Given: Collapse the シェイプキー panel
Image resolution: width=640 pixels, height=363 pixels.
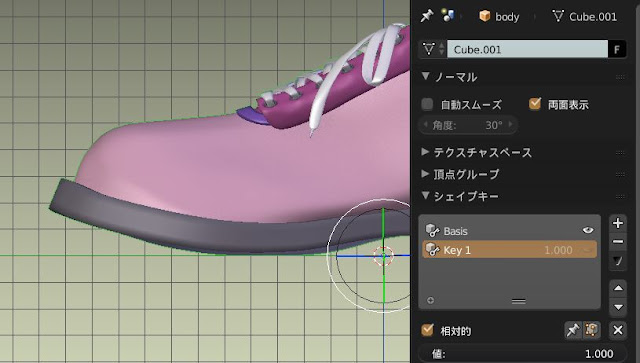Looking at the screenshot, I should [x=460, y=196].
